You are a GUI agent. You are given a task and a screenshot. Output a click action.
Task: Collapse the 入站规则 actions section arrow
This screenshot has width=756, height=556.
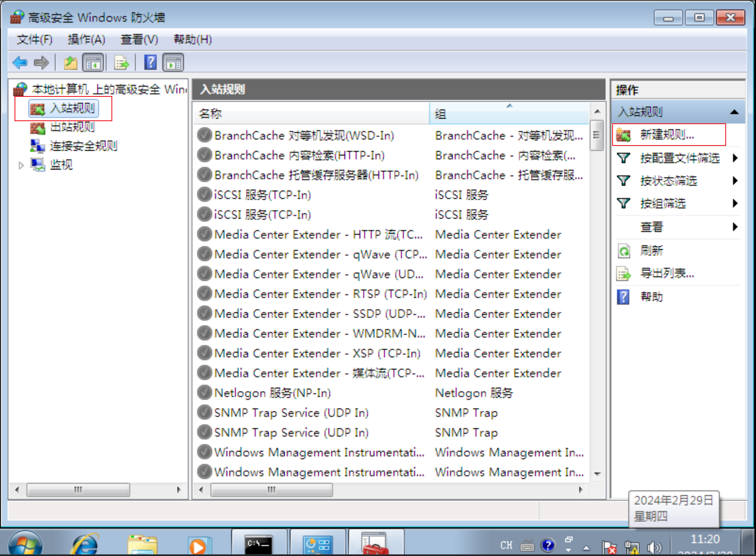tap(734, 112)
